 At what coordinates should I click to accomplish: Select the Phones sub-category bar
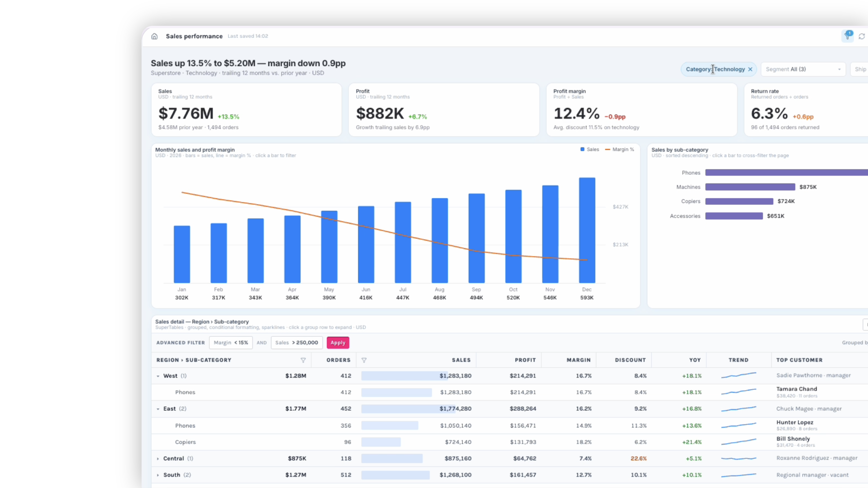(786, 173)
